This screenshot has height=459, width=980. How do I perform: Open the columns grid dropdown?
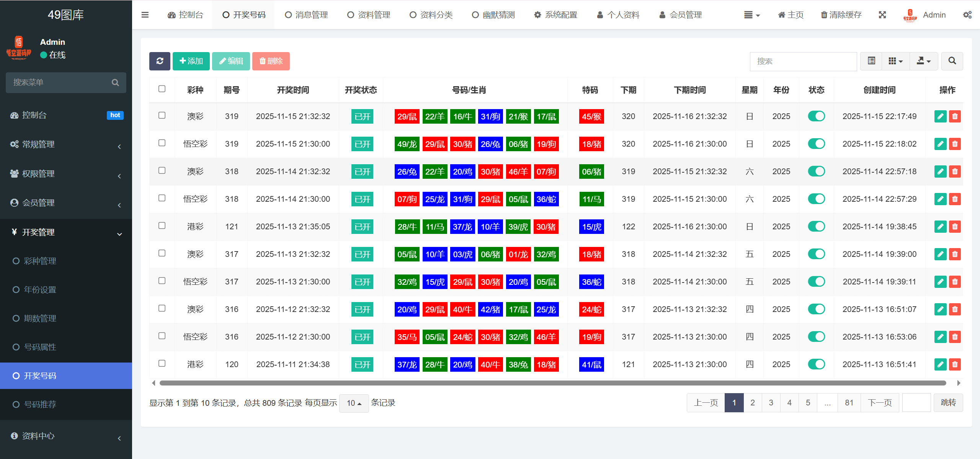tap(895, 61)
